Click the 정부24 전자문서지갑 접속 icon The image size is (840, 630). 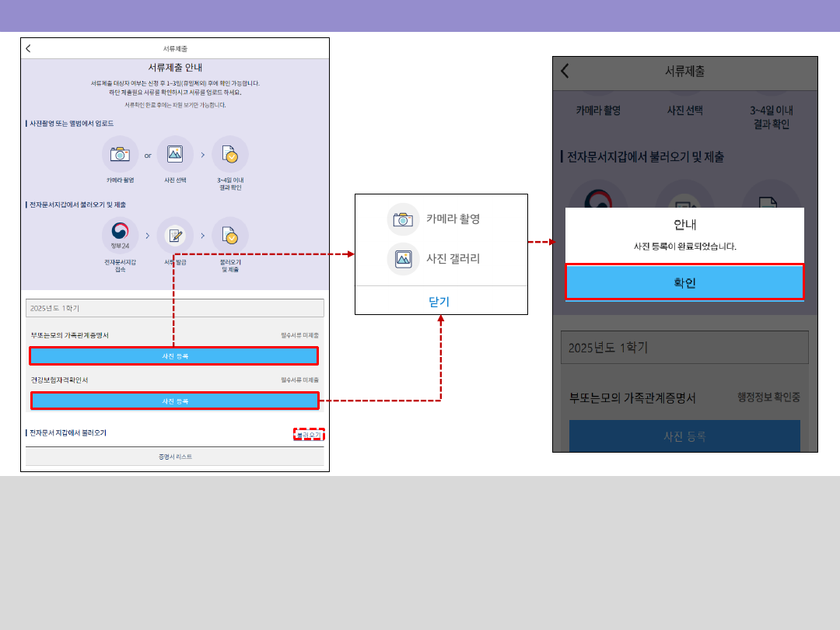pos(120,235)
